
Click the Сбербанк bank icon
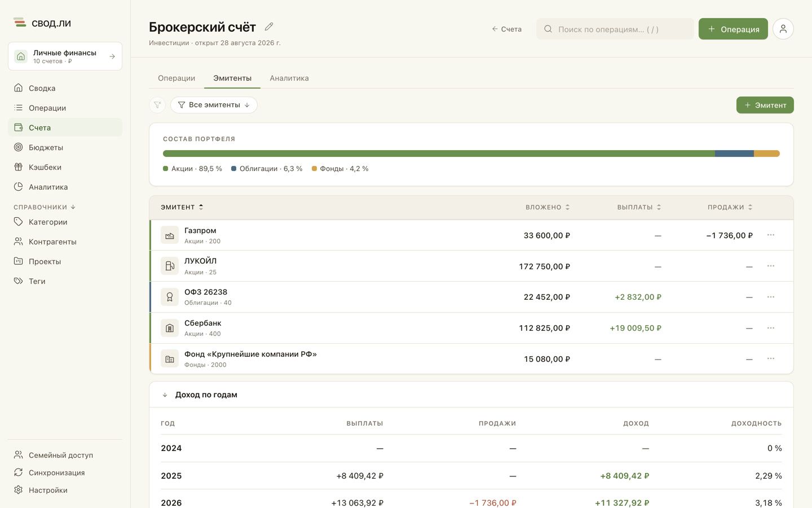click(x=170, y=328)
